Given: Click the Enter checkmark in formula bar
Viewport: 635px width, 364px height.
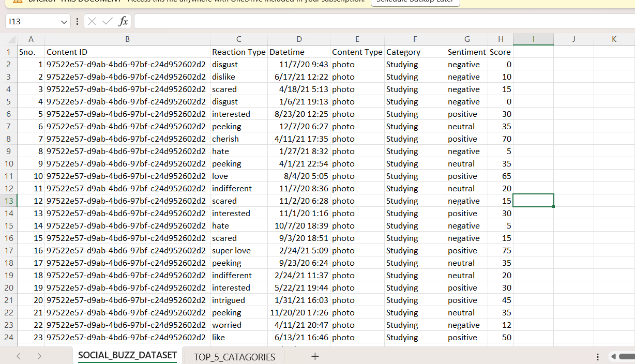Looking at the screenshot, I should pyautogui.click(x=107, y=21).
